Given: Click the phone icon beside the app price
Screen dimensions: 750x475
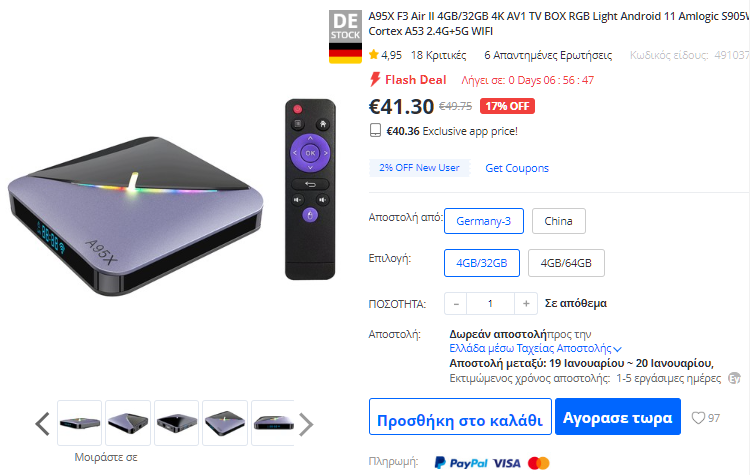Looking at the screenshot, I should coord(375,131).
